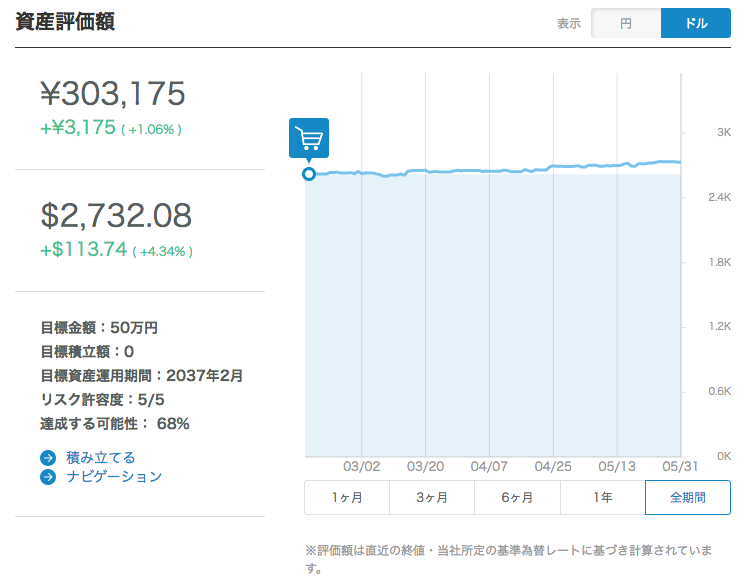Click the circle data point at chart start

(x=309, y=174)
